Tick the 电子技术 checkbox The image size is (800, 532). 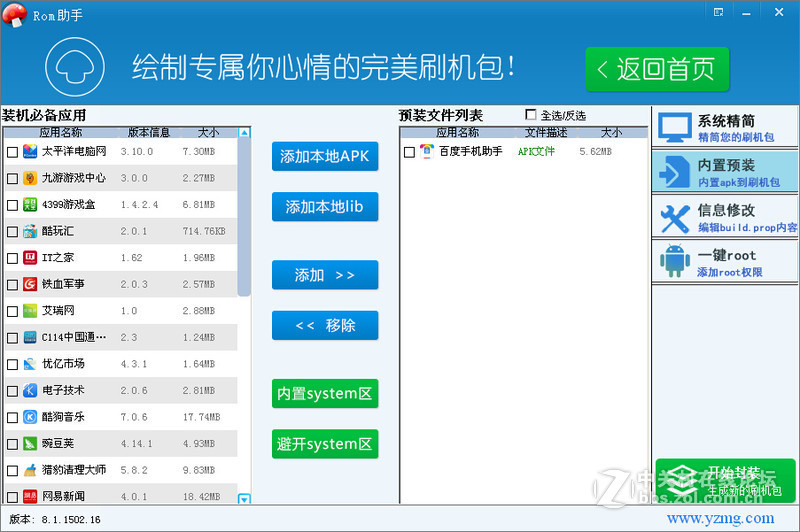click(12, 391)
